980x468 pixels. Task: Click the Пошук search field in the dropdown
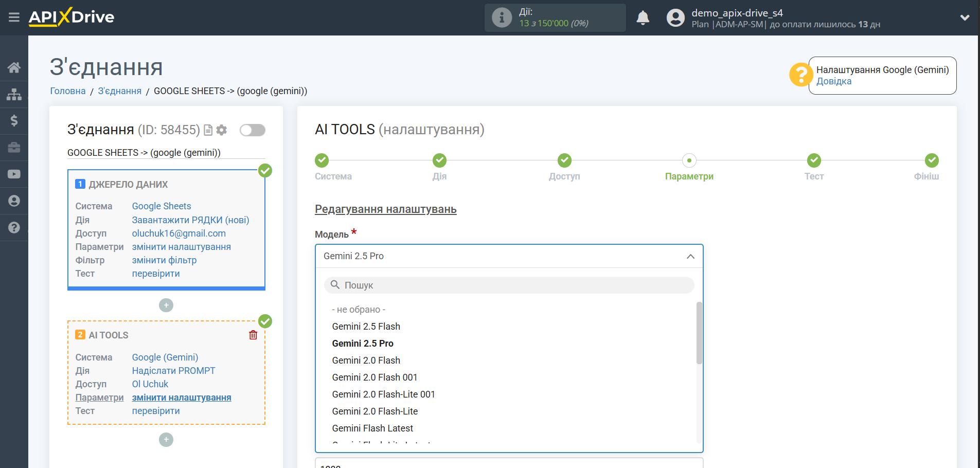[509, 285]
